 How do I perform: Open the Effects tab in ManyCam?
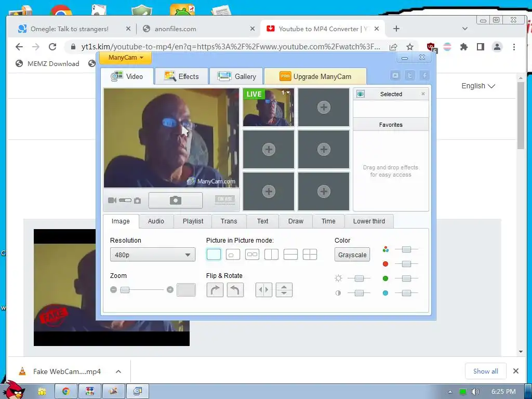pos(181,76)
